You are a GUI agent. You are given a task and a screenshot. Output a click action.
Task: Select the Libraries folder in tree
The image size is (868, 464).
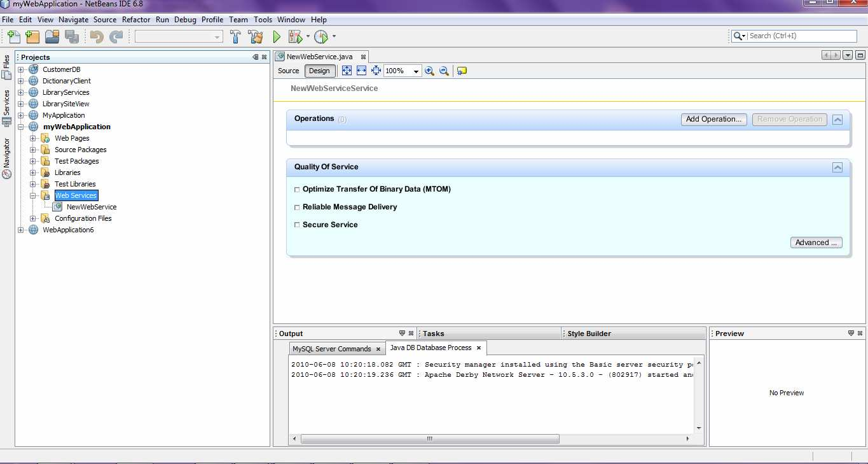tap(67, 172)
